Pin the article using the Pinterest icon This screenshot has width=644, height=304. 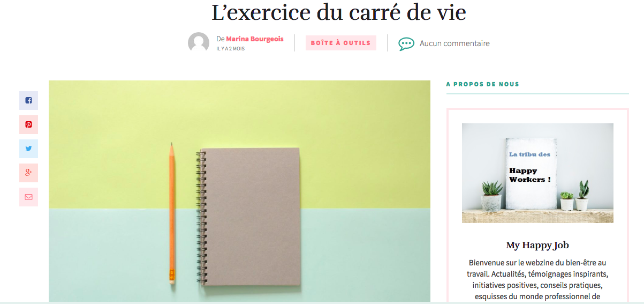point(28,124)
